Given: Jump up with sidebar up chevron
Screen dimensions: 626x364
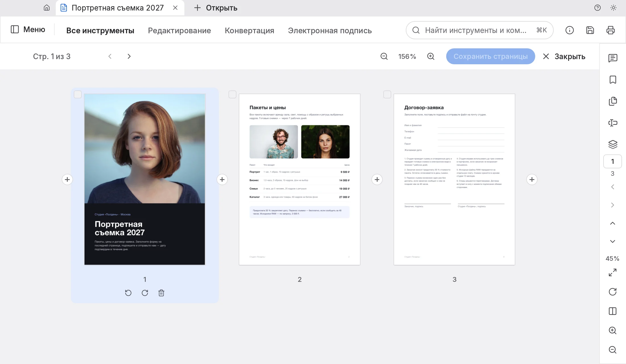Looking at the screenshot, I should [613, 223].
